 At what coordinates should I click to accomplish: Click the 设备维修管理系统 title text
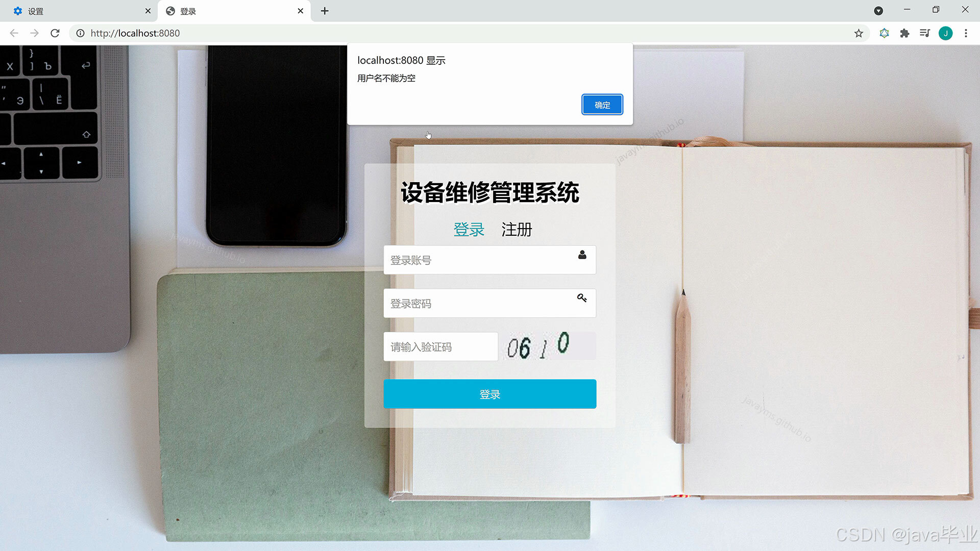(489, 192)
